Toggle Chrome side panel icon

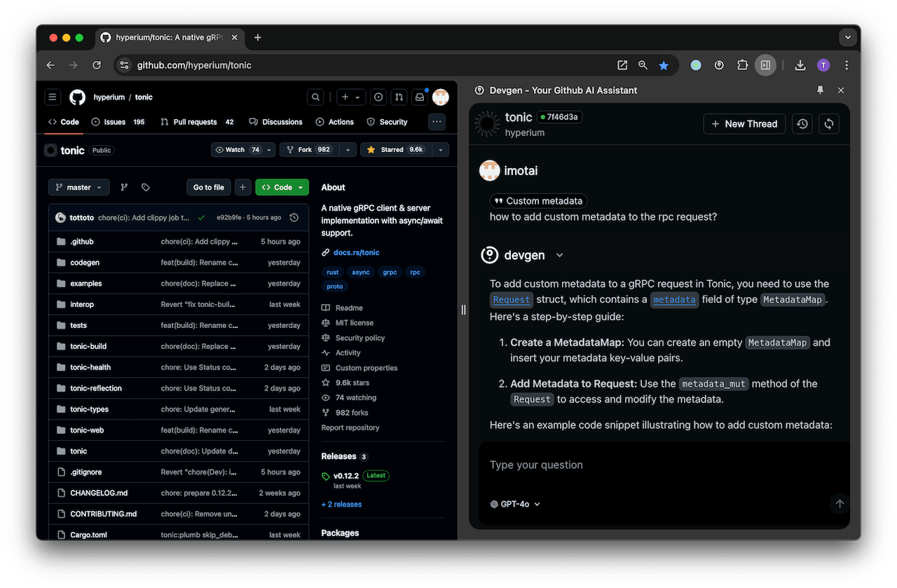click(x=765, y=65)
